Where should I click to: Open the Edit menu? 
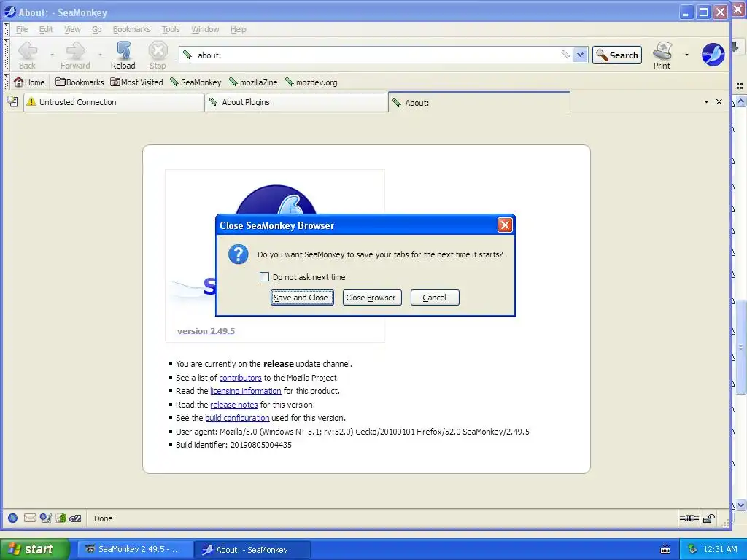pos(46,29)
